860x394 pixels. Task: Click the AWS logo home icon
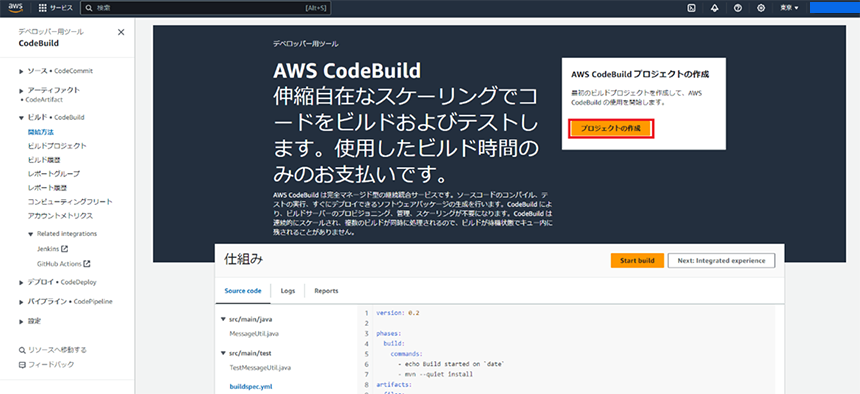click(x=15, y=8)
